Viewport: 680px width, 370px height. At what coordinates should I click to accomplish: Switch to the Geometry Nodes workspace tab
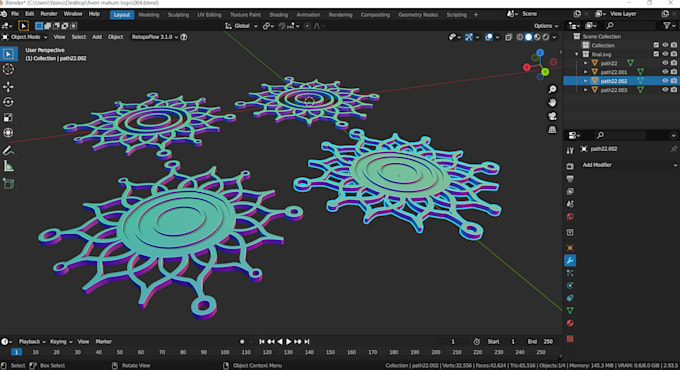(x=418, y=15)
